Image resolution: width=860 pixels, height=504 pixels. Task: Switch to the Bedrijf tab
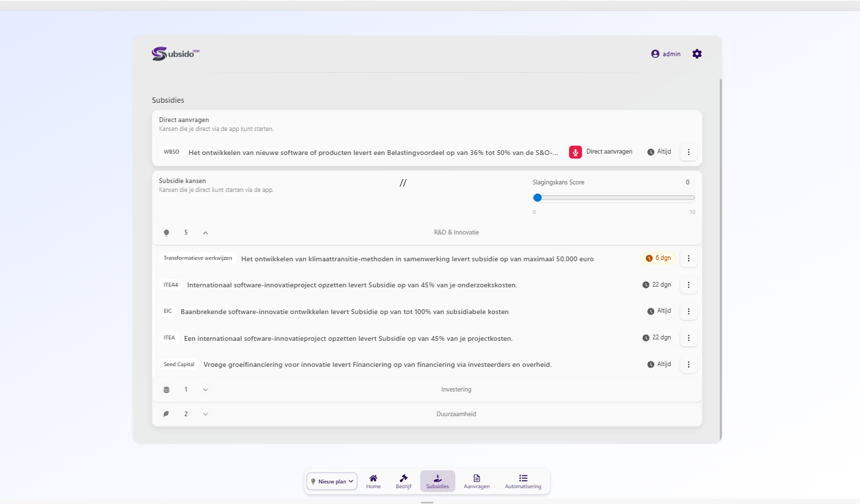tap(403, 481)
